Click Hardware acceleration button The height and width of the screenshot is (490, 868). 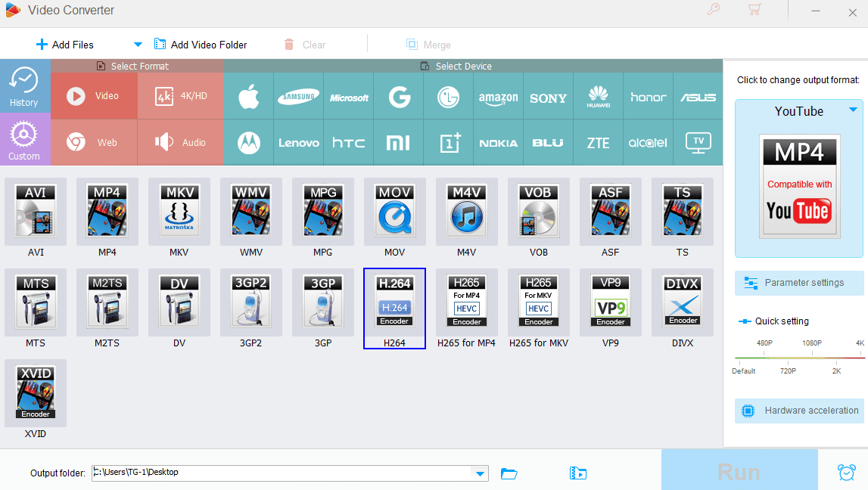click(x=799, y=411)
